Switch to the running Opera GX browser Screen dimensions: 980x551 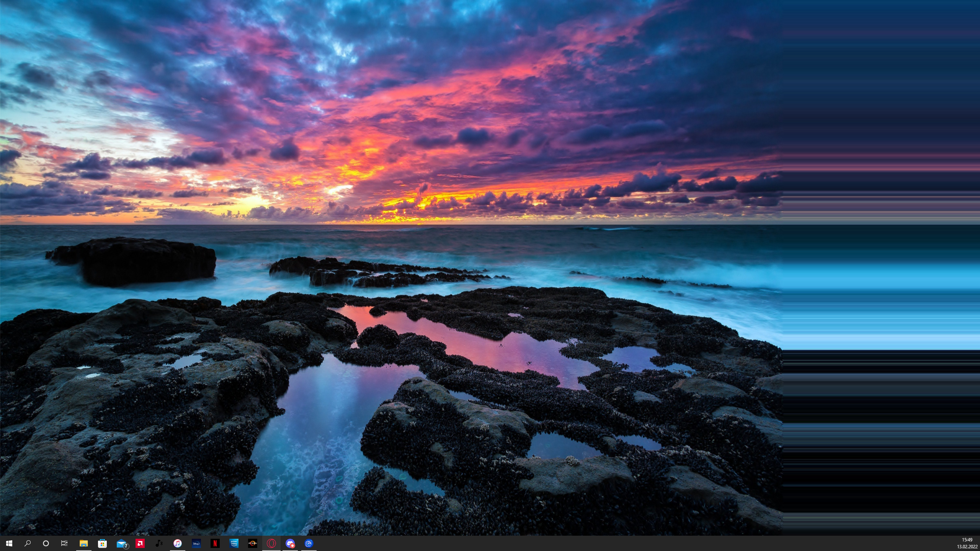point(271,543)
